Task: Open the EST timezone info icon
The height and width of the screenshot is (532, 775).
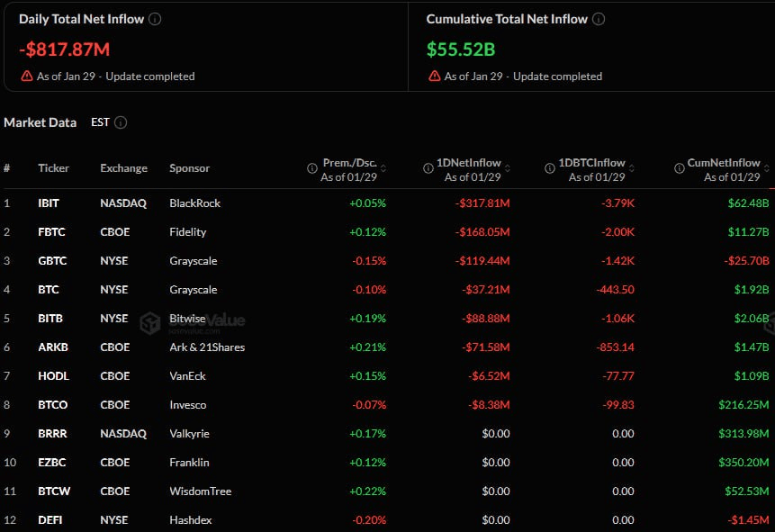Action: (x=122, y=122)
